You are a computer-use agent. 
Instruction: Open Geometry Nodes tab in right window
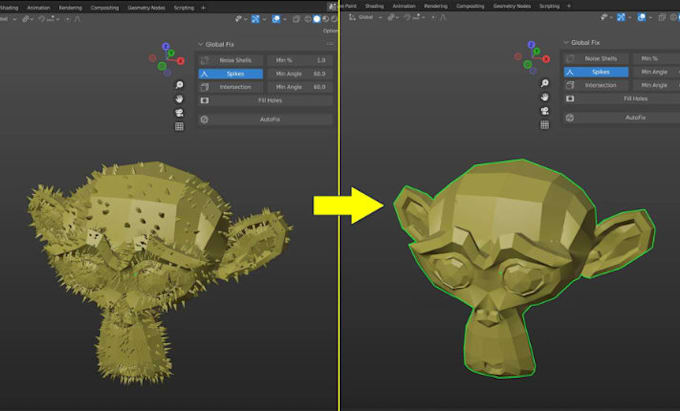[512, 6]
